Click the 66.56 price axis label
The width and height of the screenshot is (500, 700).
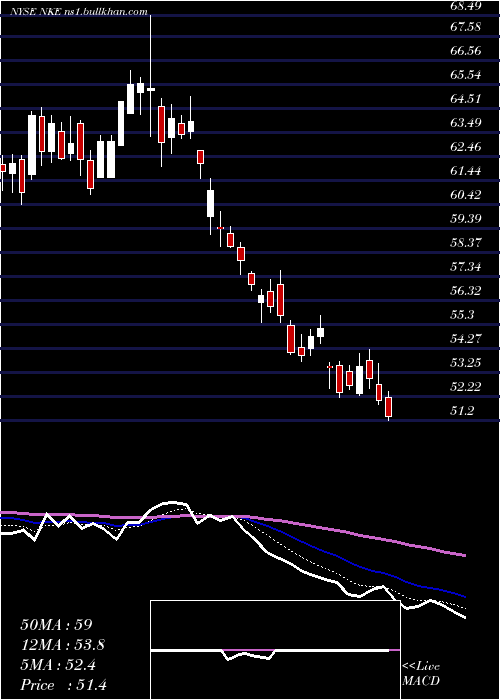pos(465,51)
